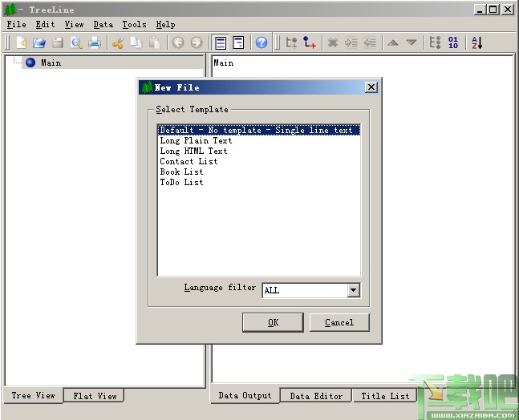Toggle show descendants view icon
Viewport: 519px width, 420px height.
point(238,42)
